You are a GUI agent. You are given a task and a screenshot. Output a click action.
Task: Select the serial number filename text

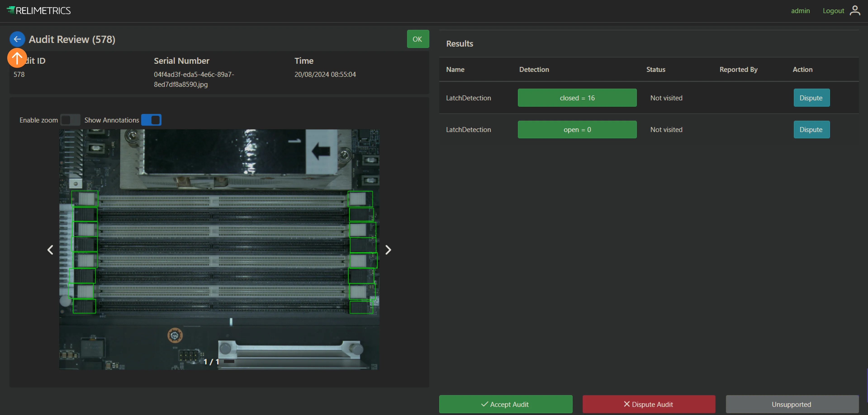coord(194,79)
